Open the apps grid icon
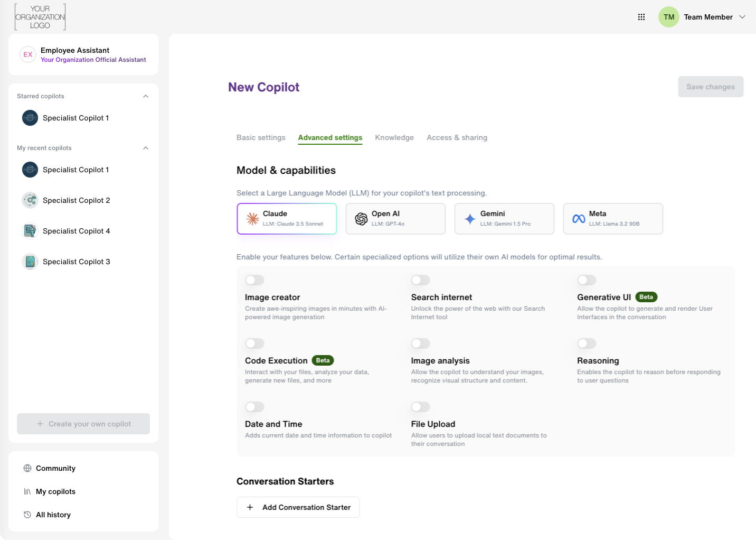Viewport: 756px width, 540px height. pyautogui.click(x=641, y=17)
